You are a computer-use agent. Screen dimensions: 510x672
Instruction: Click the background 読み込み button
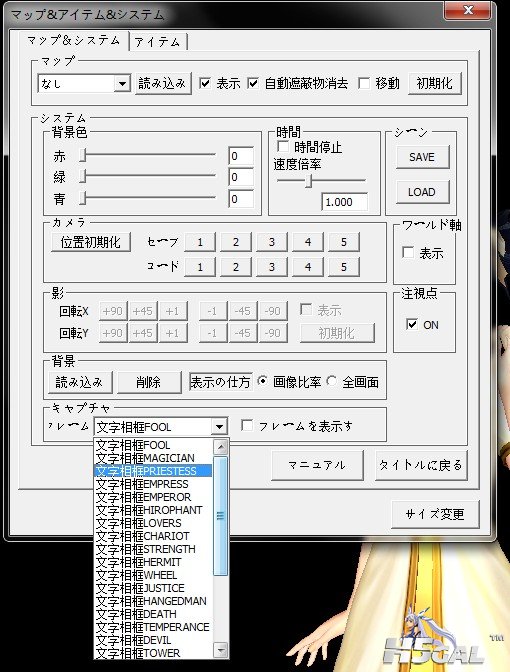click(79, 382)
